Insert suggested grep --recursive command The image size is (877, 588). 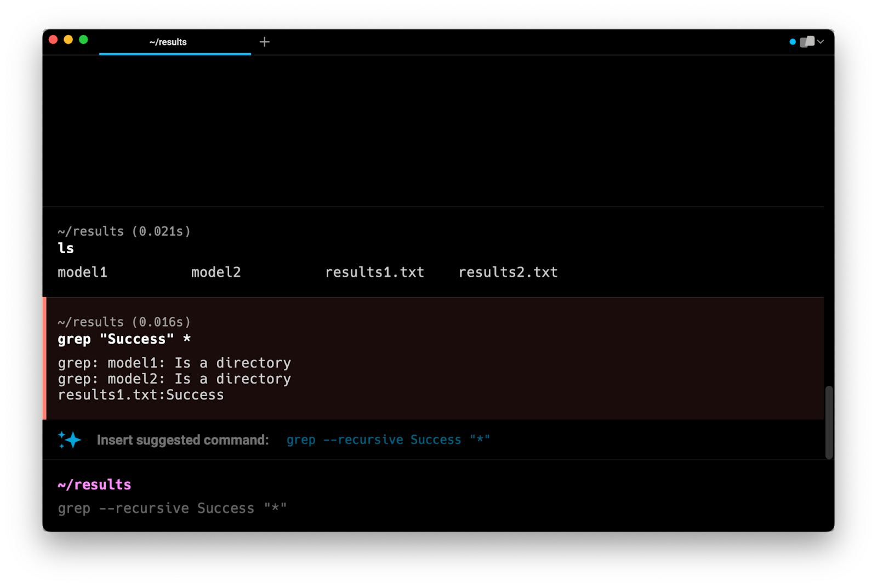388,440
